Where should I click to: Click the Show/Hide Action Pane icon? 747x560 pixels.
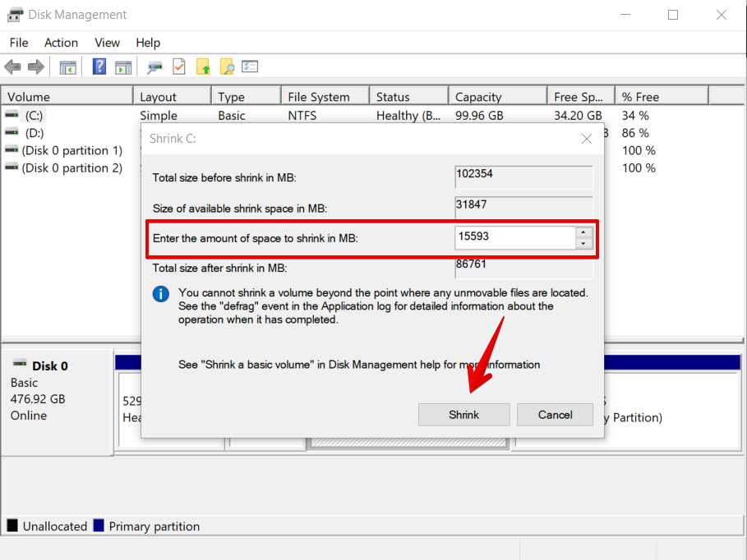[x=123, y=67]
